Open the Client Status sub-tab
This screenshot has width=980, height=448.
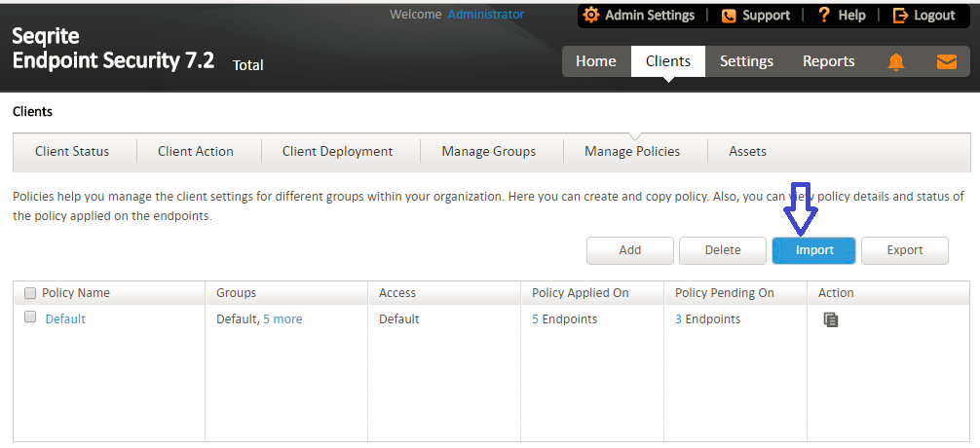click(72, 151)
